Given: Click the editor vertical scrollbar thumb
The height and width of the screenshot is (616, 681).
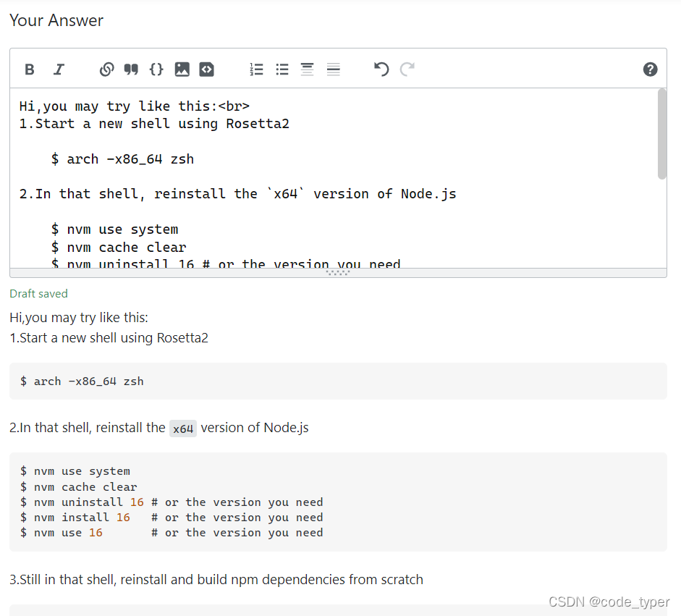Looking at the screenshot, I should point(662,134).
